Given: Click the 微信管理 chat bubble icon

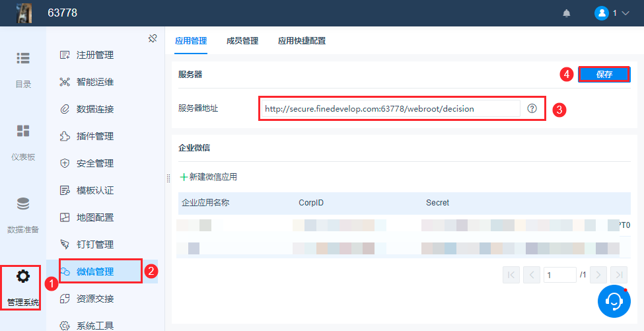Looking at the screenshot, I should pyautogui.click(x=65, y=272).
